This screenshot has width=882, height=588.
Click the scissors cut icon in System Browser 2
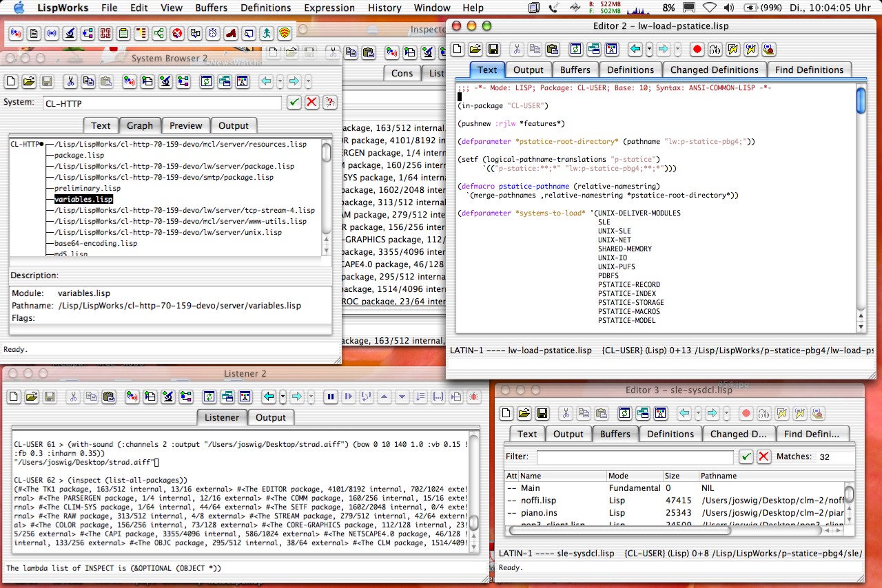70,81
